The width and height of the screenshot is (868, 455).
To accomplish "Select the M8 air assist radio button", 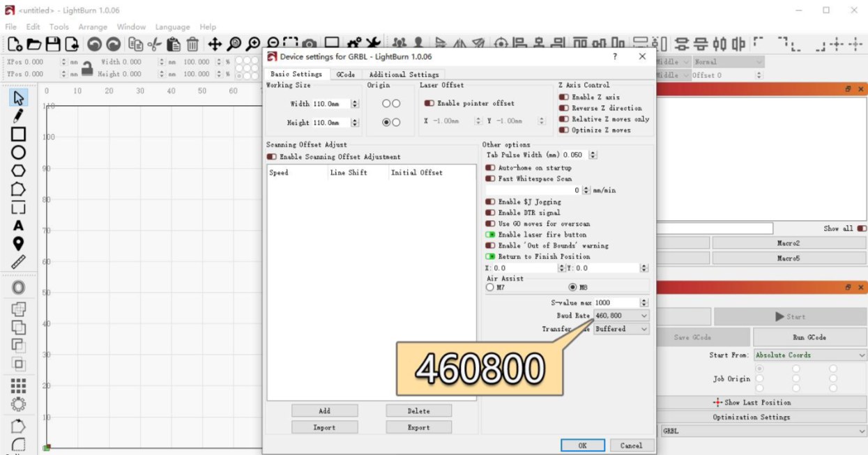I will (573, 287).
